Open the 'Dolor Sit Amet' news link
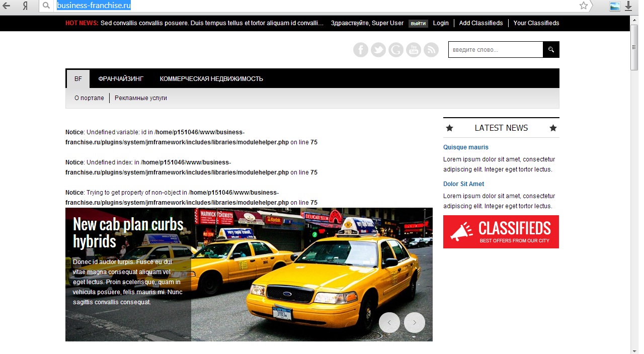The width and height of the screenshot is (644, 354). click(x=464, y=184)
